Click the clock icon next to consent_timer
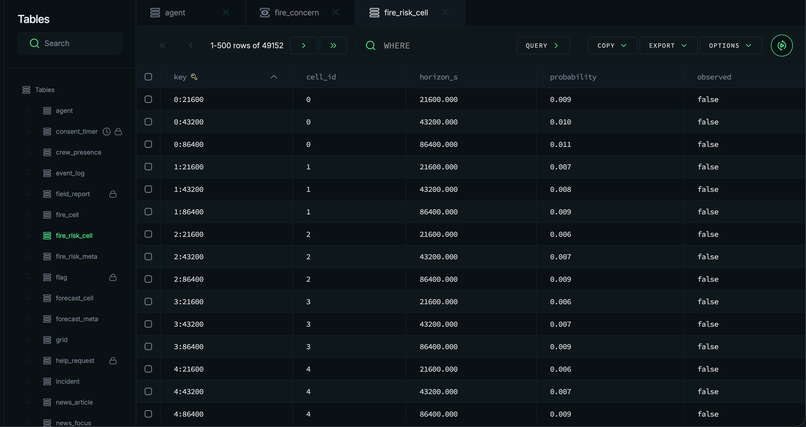 (x=106, y=132)
